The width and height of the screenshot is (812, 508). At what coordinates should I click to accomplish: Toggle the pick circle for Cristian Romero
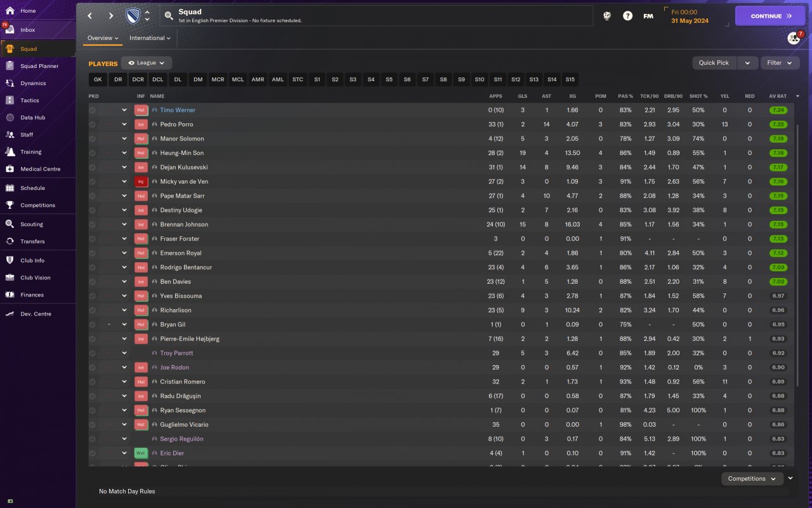tap(93, 382)
